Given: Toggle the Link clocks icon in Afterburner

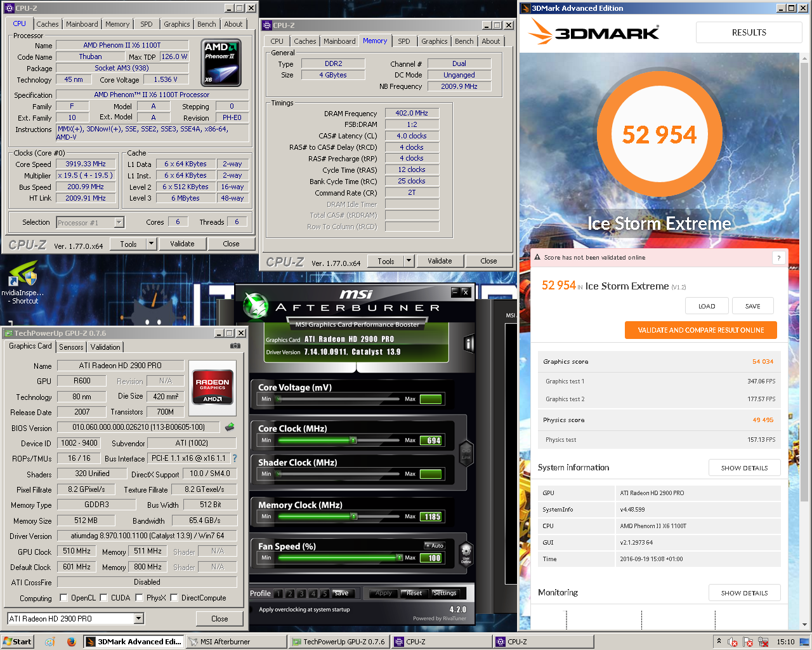Looking at the screenshot, I should click(x=466, y=454).
